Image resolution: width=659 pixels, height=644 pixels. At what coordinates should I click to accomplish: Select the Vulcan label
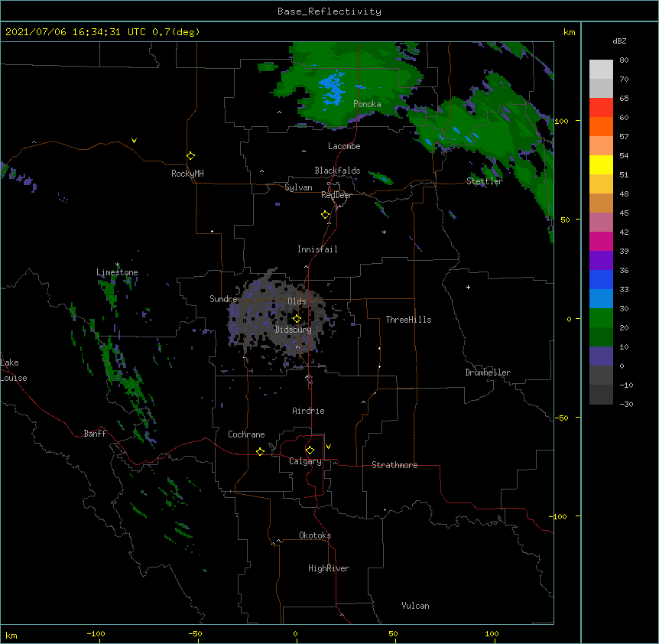[415, 606]
